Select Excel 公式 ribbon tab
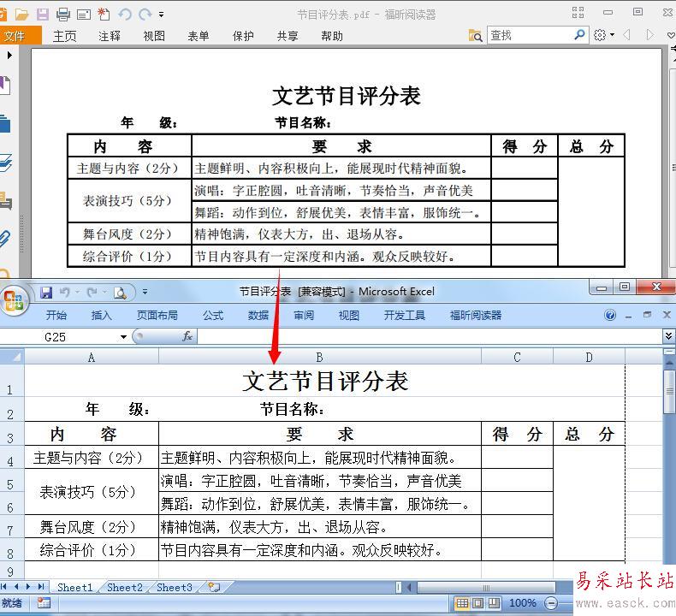Screen dimensions: 676x616 pos(213,316)
